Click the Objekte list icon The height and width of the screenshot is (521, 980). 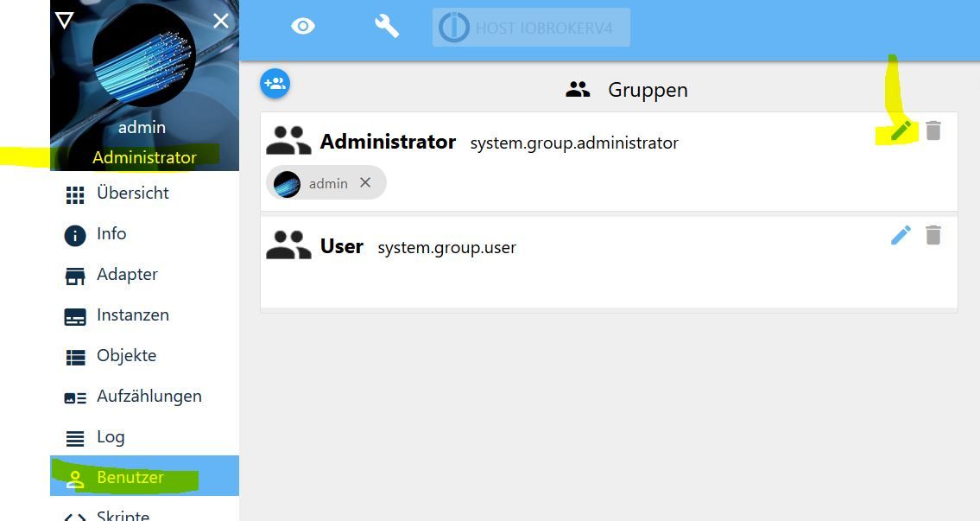point(75,358)
